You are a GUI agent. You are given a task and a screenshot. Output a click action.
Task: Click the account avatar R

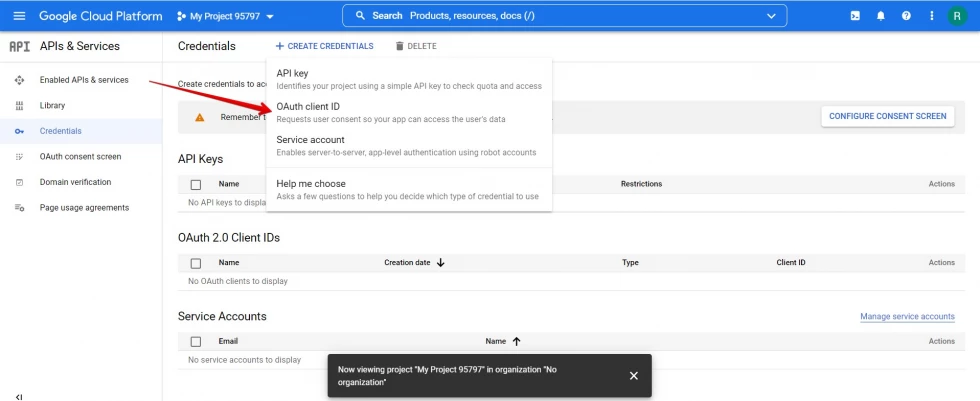[x=957, y=16]
